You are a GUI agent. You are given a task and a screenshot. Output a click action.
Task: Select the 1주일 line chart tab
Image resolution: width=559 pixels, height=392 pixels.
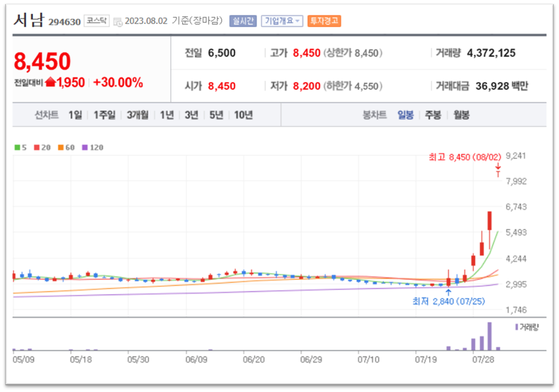(104, 115)
